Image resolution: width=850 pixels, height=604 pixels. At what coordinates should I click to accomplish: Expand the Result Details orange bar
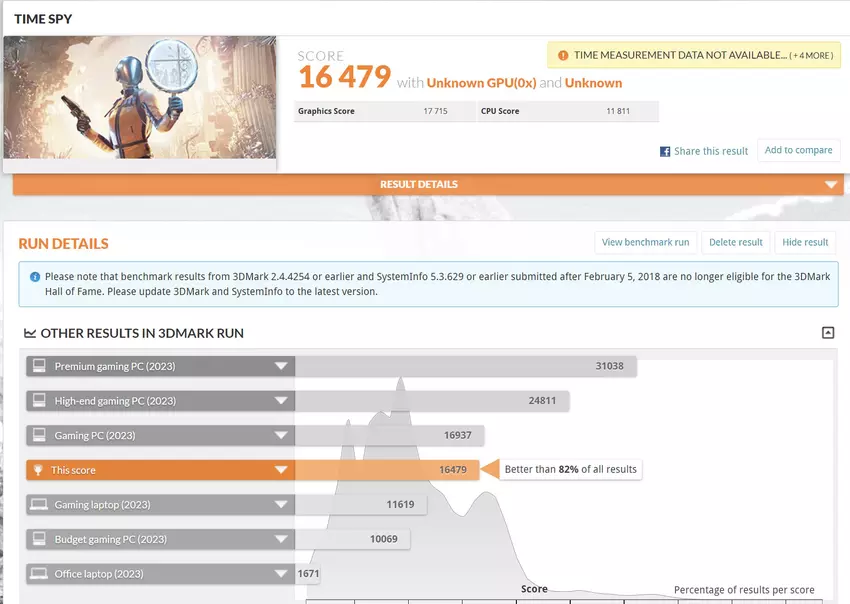click(x=830, y=185)
